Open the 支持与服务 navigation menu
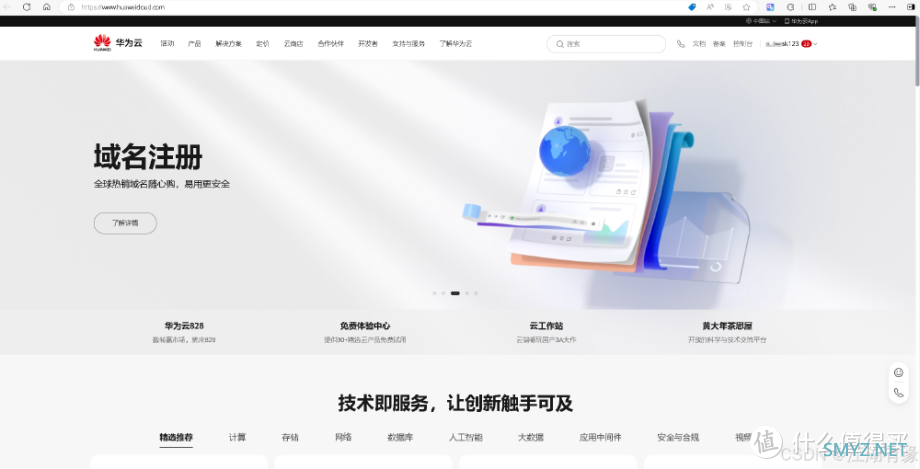The width and height of the screenshot is (920, 469). (x=408, y=44)
